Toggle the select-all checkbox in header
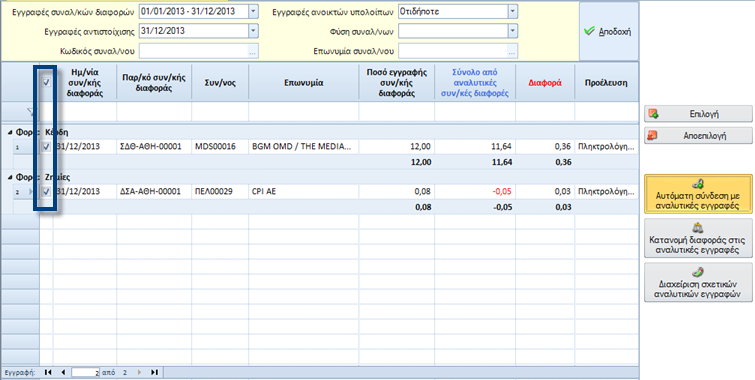Screen dimensions: 755x380 tap(46, 82)
